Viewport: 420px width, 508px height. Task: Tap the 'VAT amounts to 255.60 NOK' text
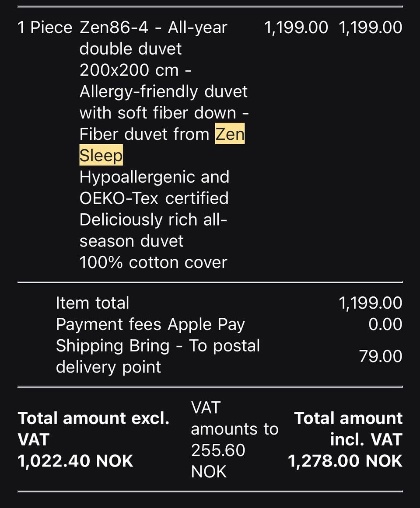235,439
